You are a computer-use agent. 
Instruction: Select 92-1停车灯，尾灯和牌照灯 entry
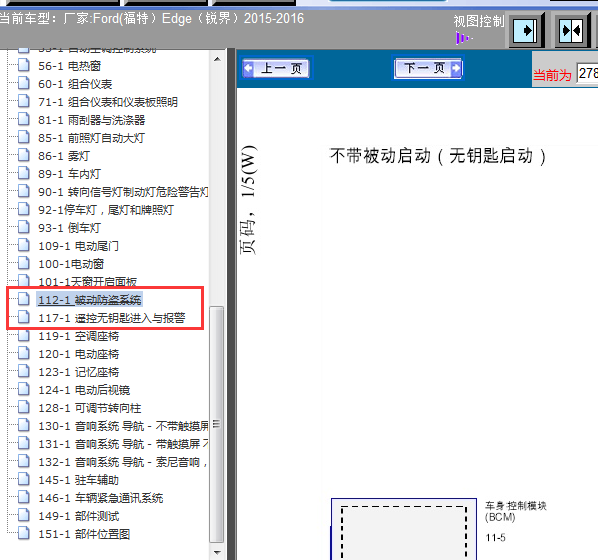click(106, 210)
